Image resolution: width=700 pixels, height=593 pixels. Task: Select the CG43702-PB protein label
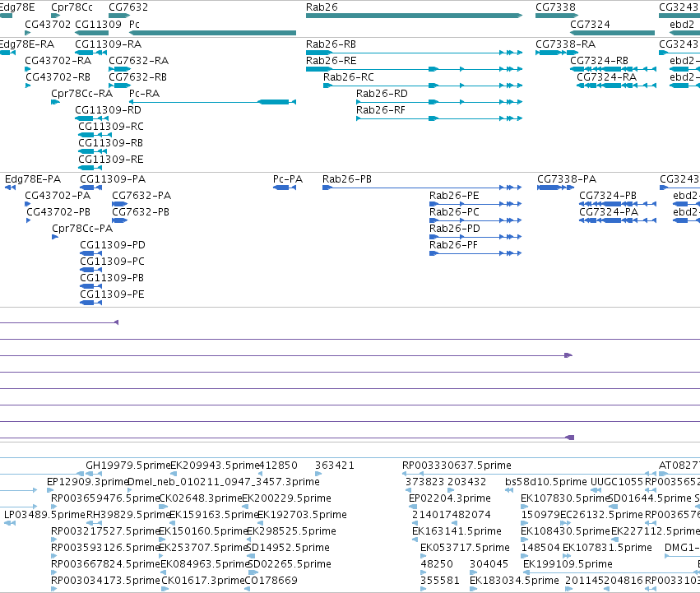pos(58,212)
